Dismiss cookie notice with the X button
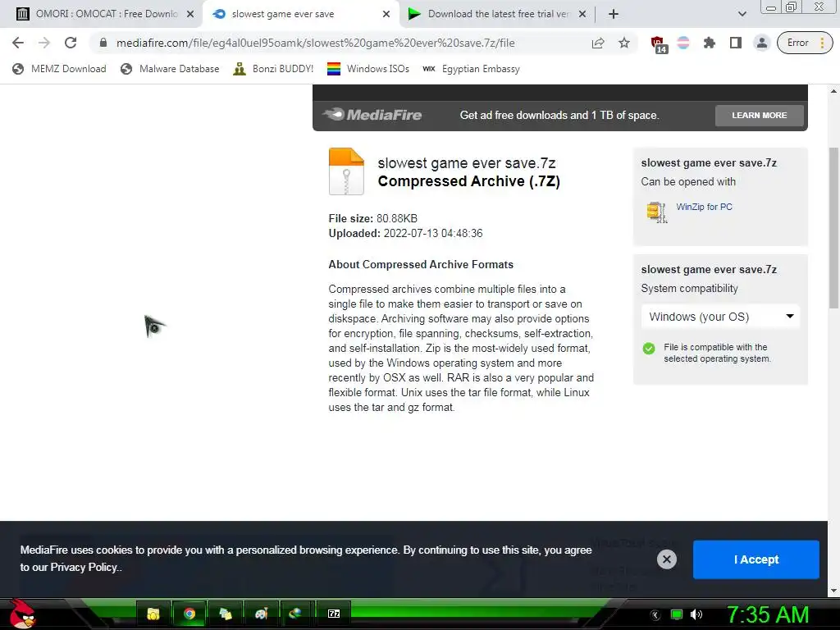 [x=666, y=559]
